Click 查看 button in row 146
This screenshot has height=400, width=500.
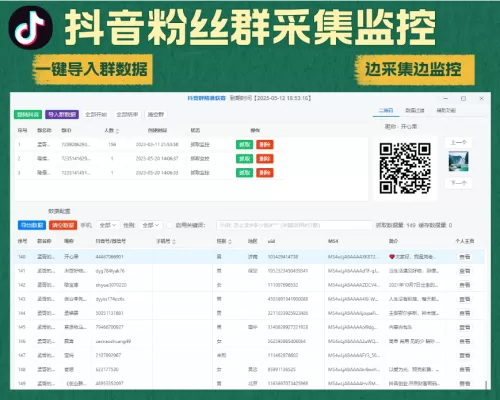click(x=465, y=341)
